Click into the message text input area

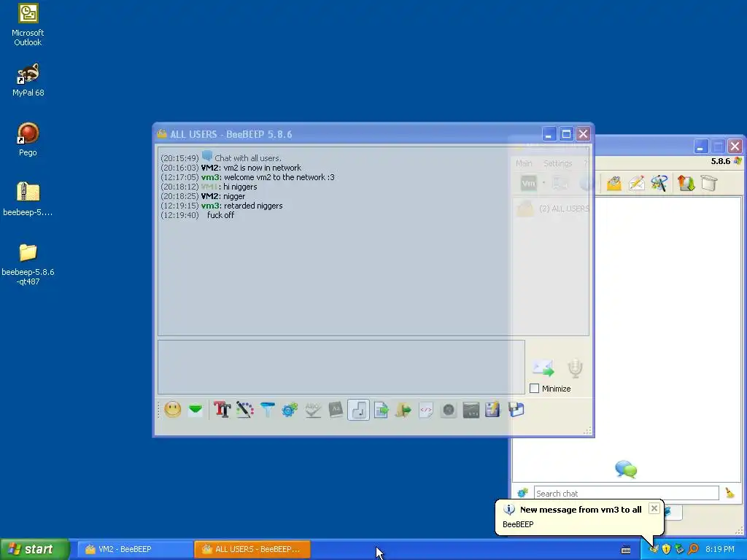point(341,367)
